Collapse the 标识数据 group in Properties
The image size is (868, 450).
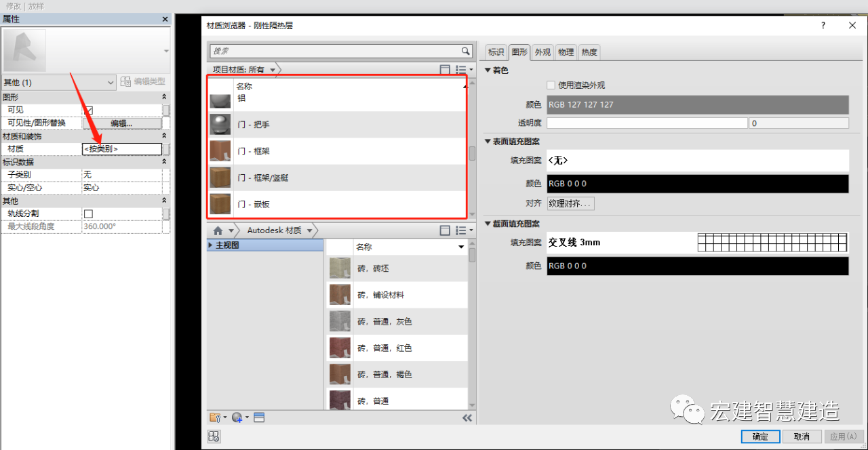click(164, 162)
